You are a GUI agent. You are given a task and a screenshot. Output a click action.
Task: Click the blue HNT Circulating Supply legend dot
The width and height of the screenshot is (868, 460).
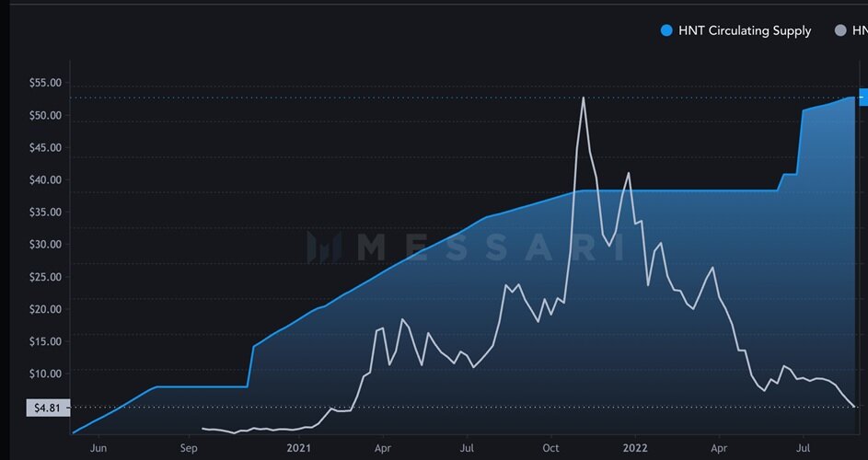pos(667,30)
